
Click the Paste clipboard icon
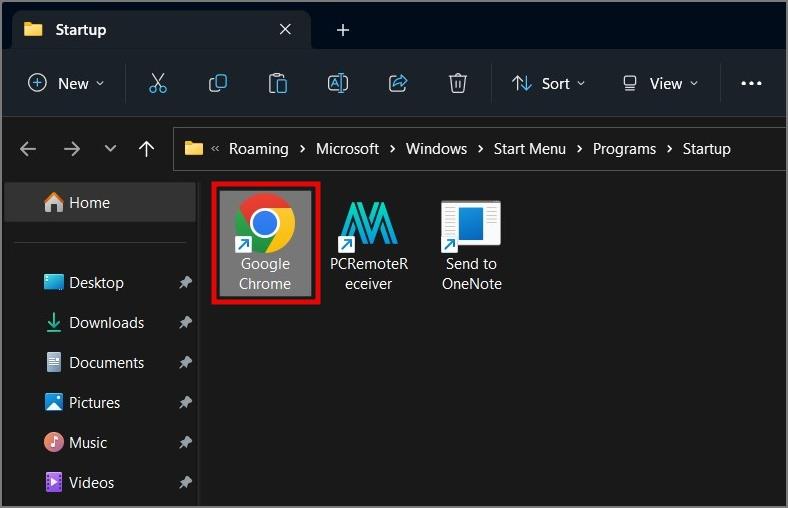point(277,83)
